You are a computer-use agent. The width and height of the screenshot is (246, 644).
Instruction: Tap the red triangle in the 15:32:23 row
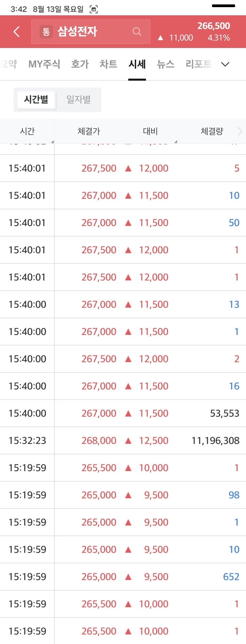(128, 440)
